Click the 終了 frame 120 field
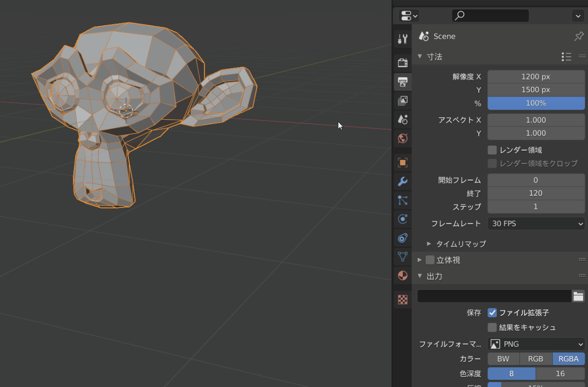This screenshot has height=387, width=588. [x=536, y=194]
